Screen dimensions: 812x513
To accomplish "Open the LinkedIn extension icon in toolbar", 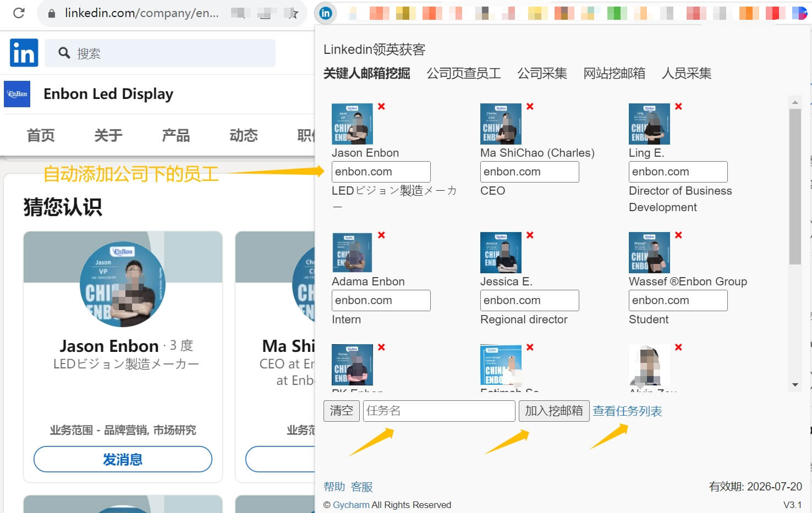I will [x=326, y=13].
